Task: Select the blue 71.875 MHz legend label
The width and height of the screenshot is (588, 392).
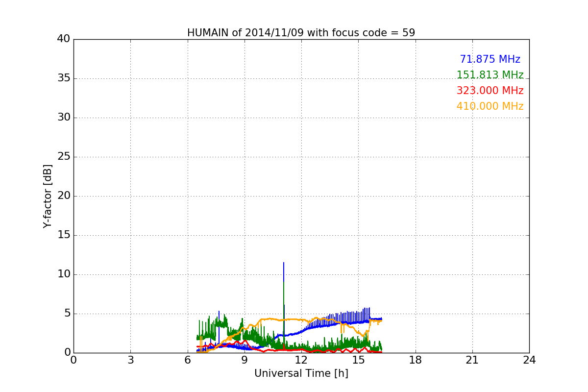Action: [x=490, y=59]
